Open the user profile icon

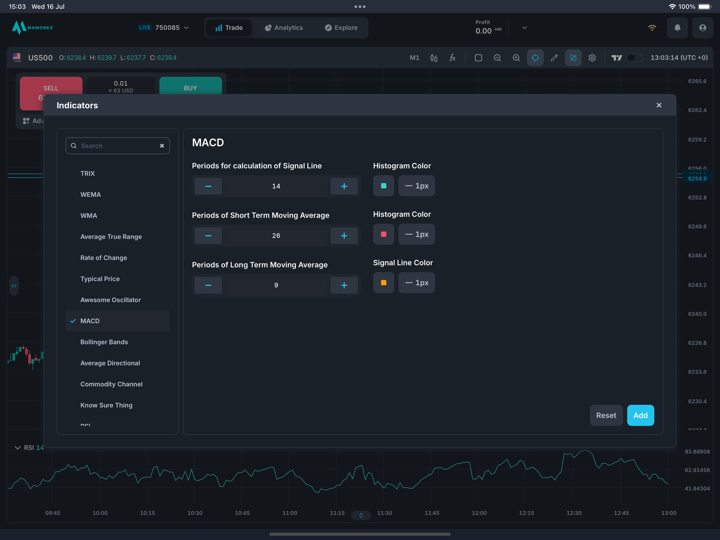[702, 28]
